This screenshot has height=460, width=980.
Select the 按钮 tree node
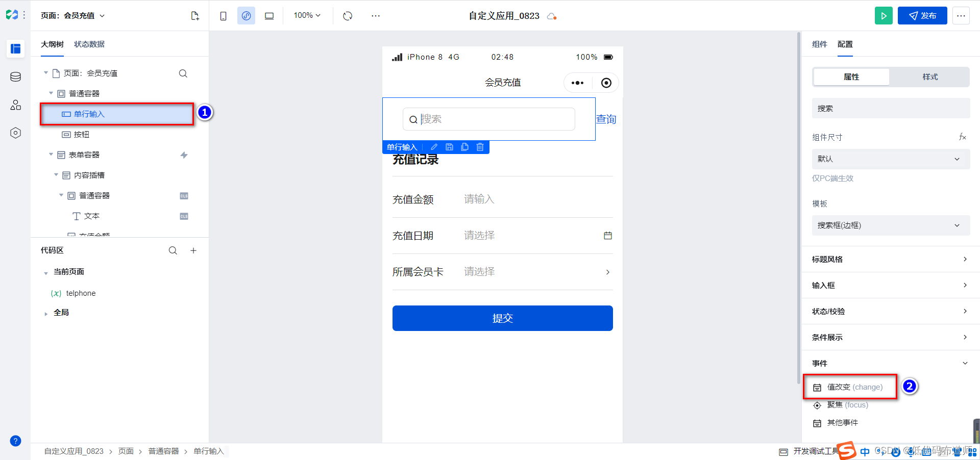[x=81, y=135]
